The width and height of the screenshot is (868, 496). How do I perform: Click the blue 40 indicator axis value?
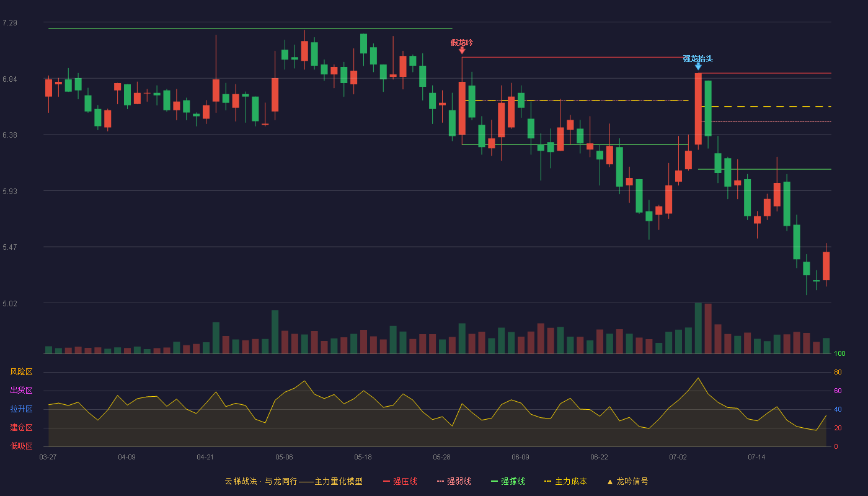[838, 410]
